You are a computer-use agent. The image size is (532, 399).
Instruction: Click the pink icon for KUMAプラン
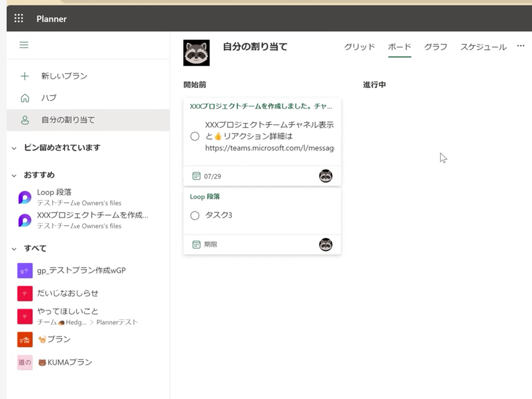click(x=25, y=362)
